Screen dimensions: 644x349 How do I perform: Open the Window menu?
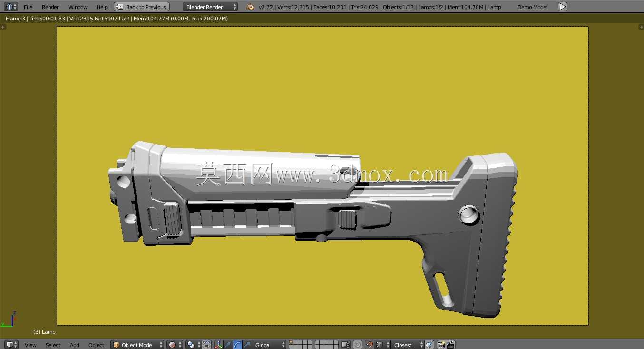click(78, 7)
